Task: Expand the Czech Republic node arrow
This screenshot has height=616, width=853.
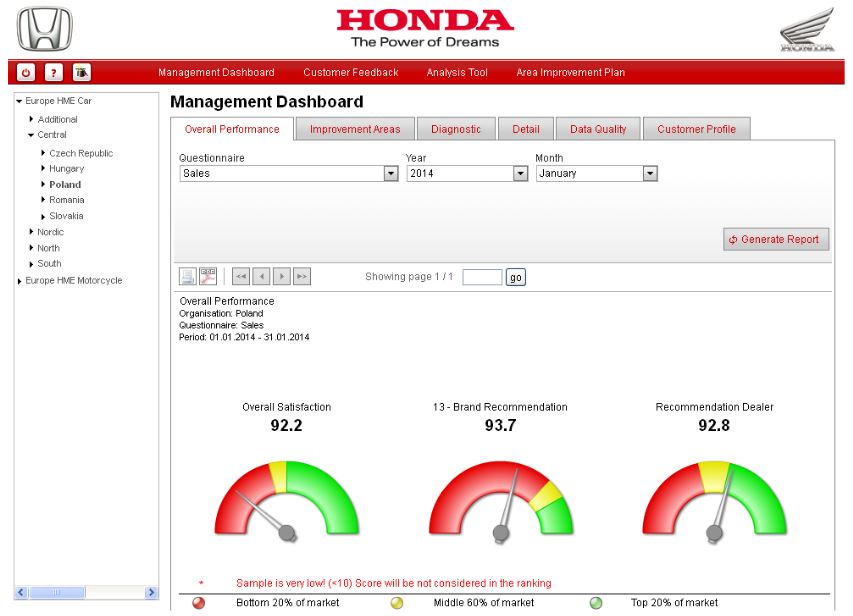Action: tap(43, 153)
